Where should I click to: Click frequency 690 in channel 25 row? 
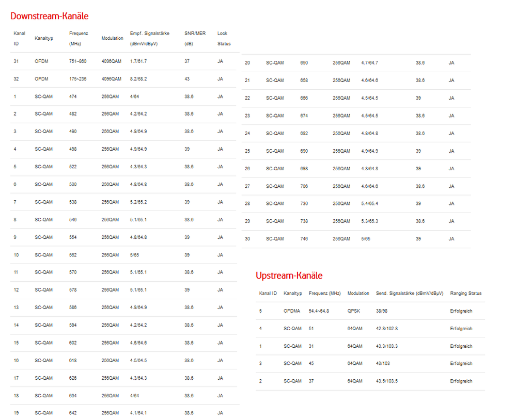[304, 151]
